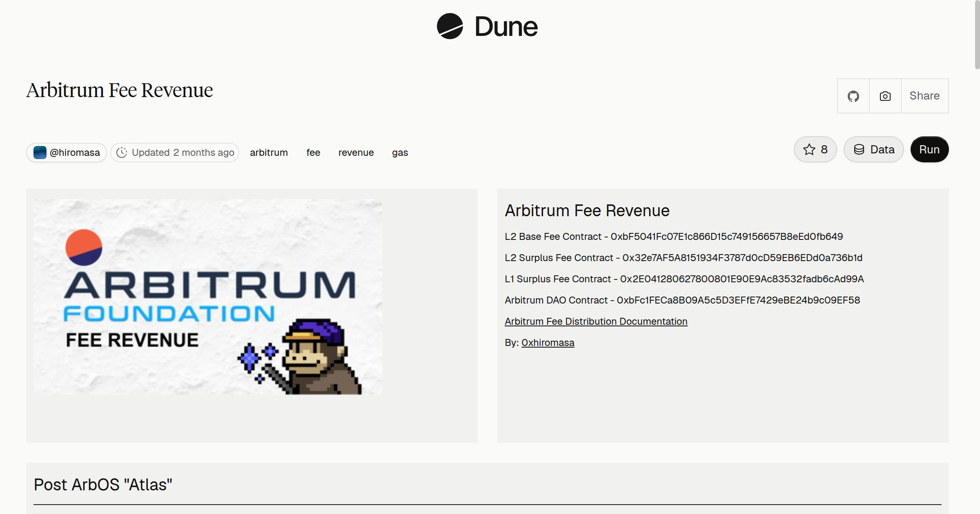Select the gas tag
Viewport: 980px width, 514px height.
[400, 153]
